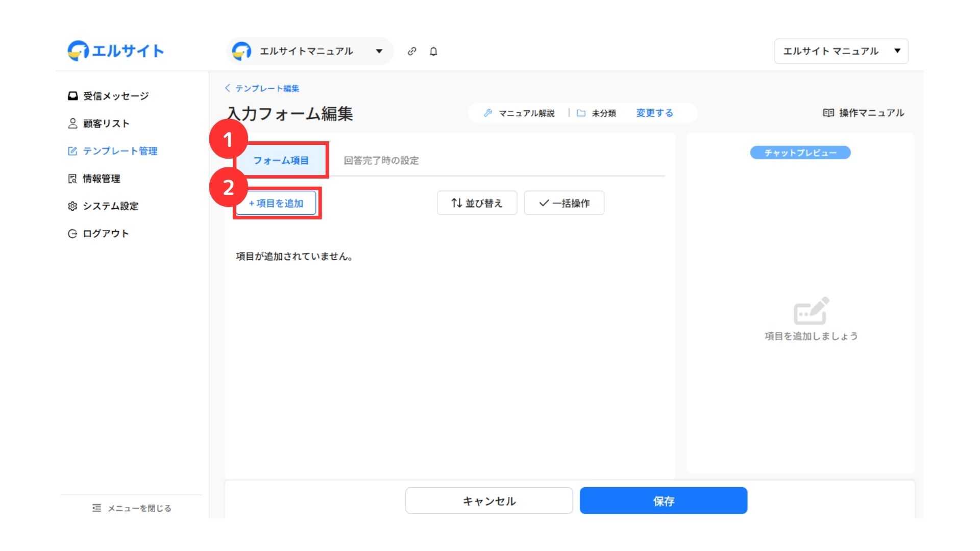
Task: Go to 情報管理 in sidebar
Action: pyautogui.click(x=94, y=179)
